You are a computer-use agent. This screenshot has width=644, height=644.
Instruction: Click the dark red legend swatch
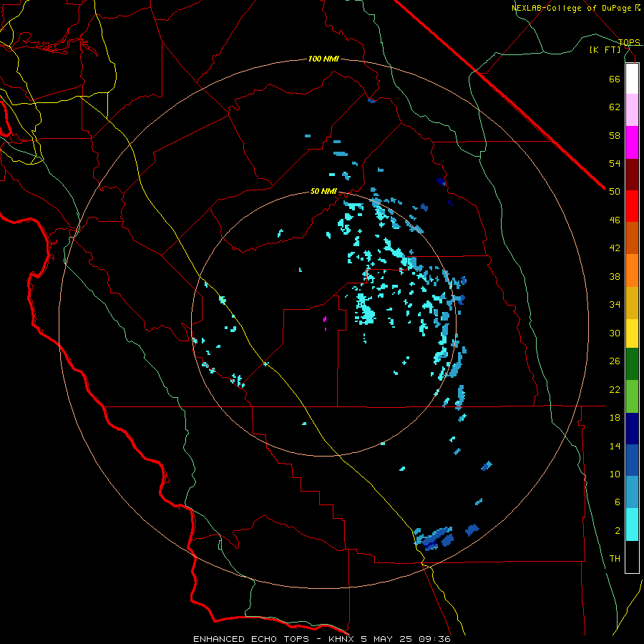632,175
